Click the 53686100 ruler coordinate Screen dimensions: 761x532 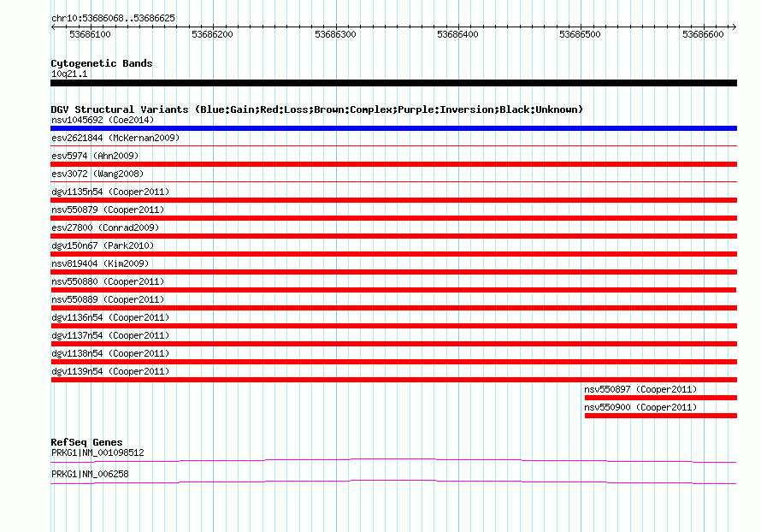pos(91,34)
